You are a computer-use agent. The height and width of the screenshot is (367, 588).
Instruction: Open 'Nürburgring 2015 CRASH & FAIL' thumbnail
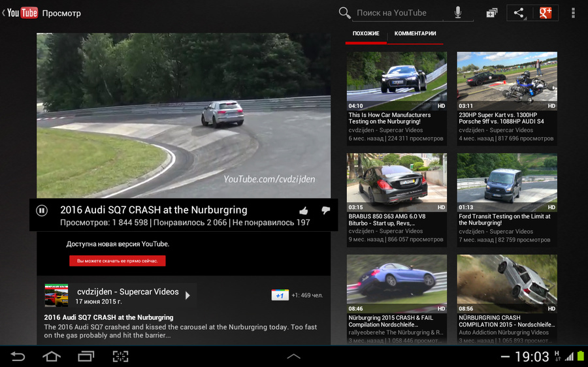[397, 284]
